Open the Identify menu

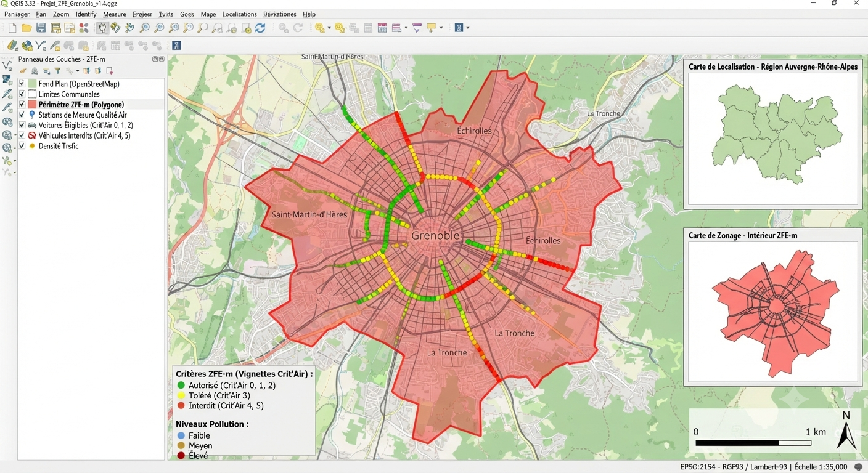[86, 14]
